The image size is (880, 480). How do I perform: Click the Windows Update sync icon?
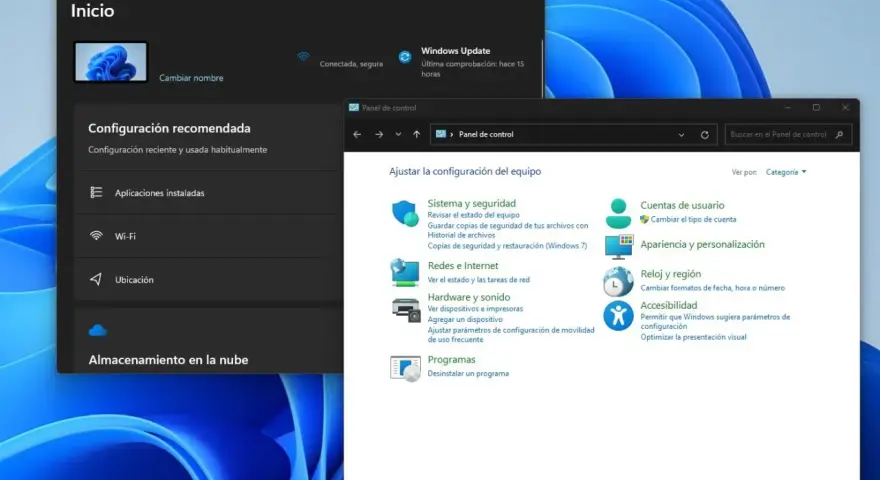[405, 57]
